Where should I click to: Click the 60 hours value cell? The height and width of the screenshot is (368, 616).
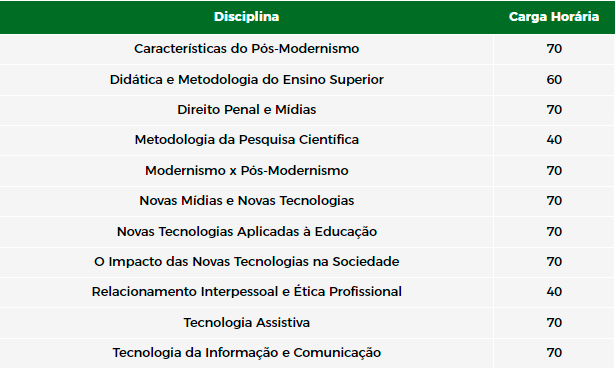[x=554, y=80]
